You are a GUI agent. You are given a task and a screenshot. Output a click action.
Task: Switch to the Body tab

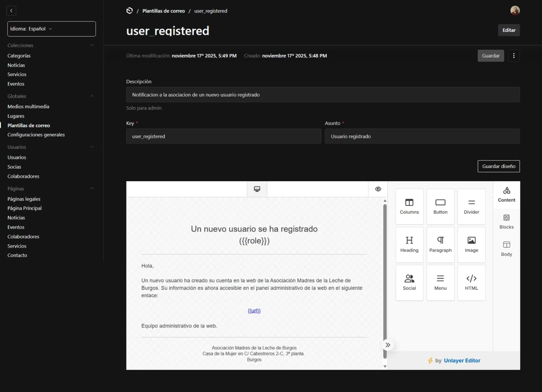tap(506, 249)
